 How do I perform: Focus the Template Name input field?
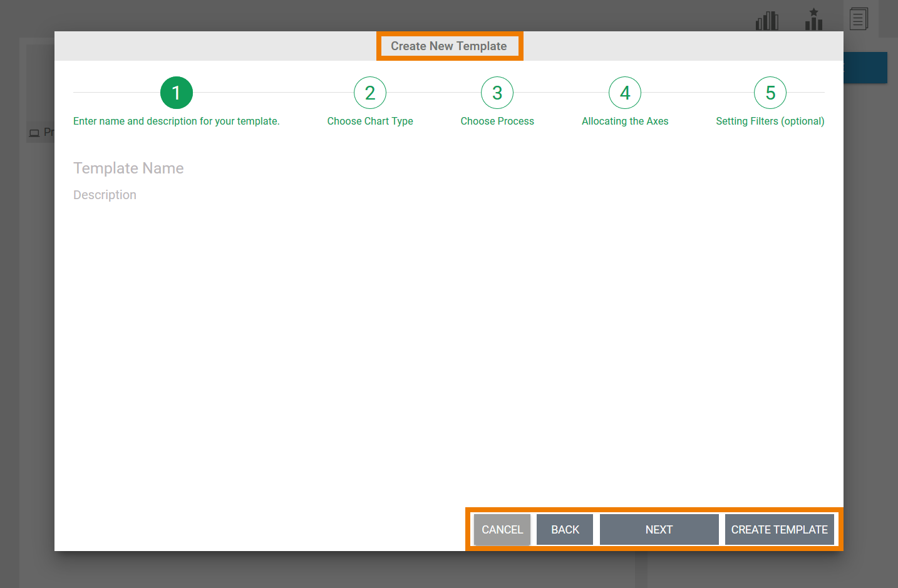(x=250, y=168)
